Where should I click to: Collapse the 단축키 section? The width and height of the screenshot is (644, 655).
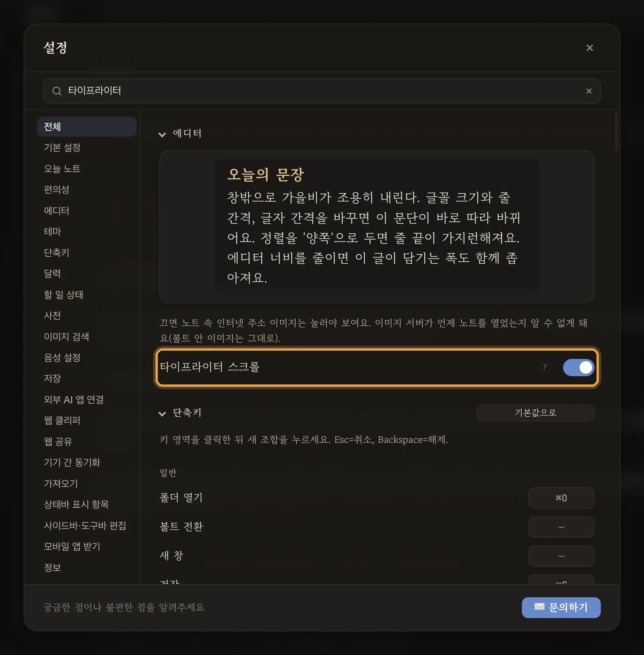pos(162,413)
